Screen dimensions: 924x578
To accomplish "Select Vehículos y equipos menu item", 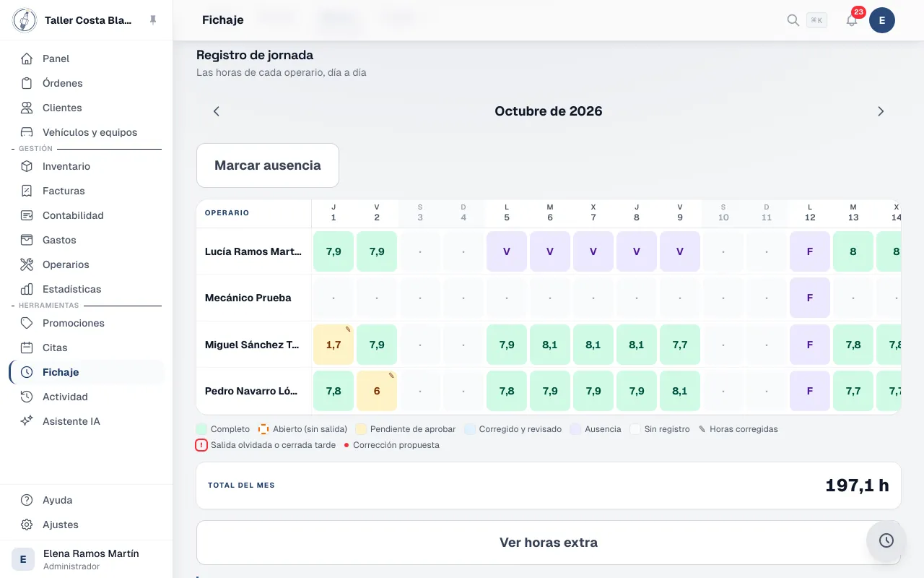I will tap(87, 132).
